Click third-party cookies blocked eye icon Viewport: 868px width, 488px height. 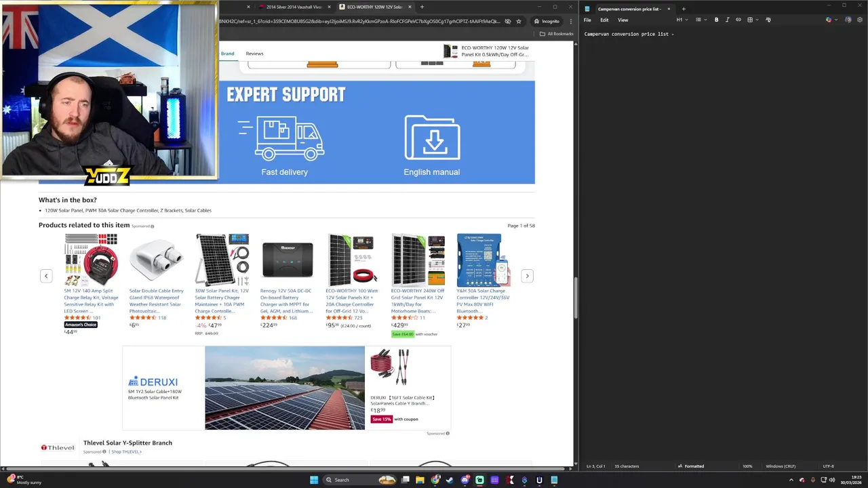pyautogui.click(x=507, y=21)
